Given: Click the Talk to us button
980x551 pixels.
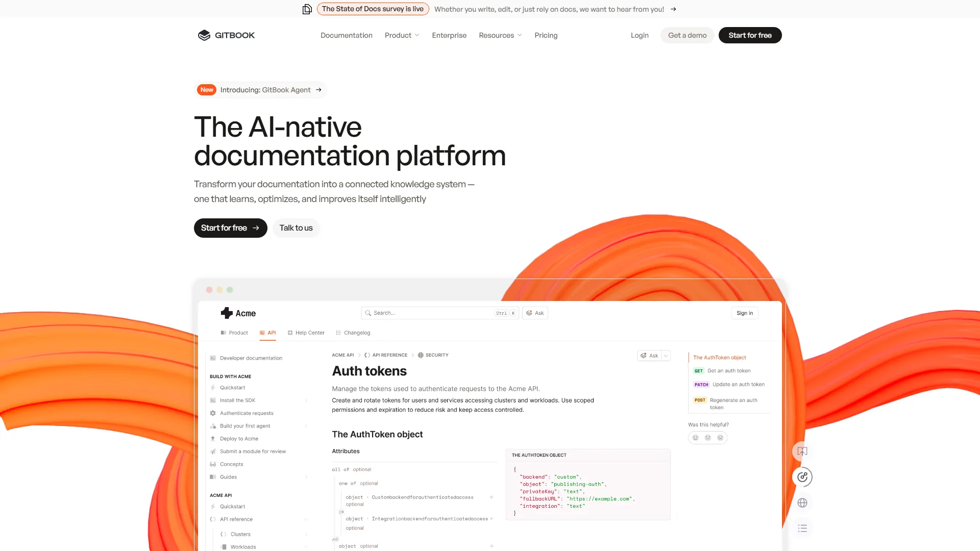Looking at the screenshot, I should tap(296, 228).
